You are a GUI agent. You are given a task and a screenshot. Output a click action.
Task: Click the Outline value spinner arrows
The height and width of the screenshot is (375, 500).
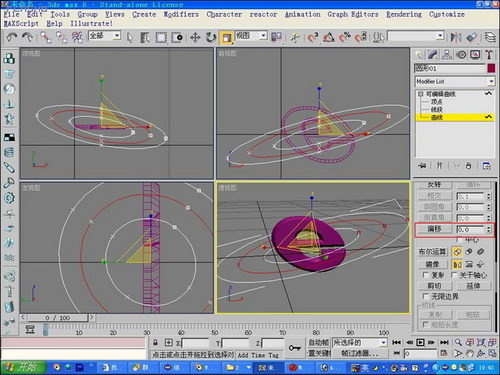[x=488, y=229]
